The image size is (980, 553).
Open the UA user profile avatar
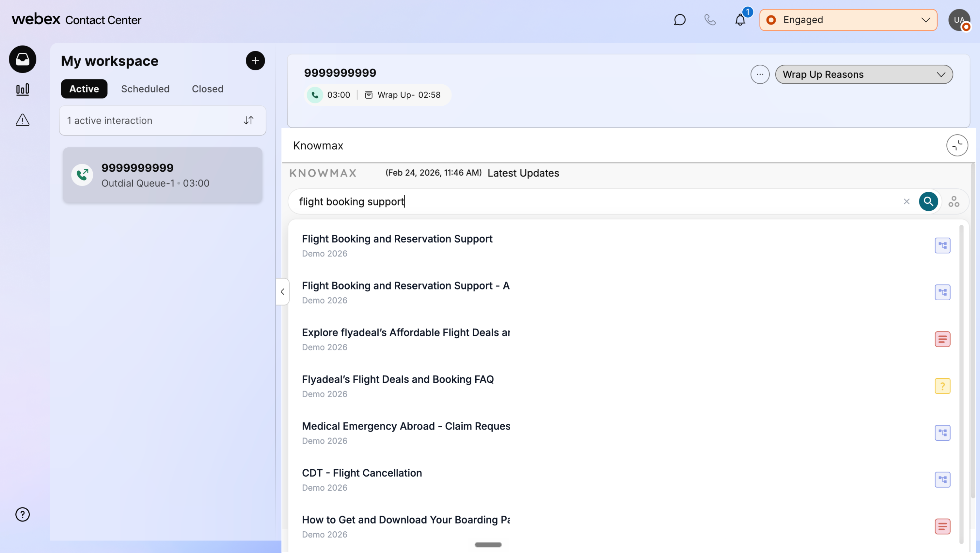pos(959,20)
